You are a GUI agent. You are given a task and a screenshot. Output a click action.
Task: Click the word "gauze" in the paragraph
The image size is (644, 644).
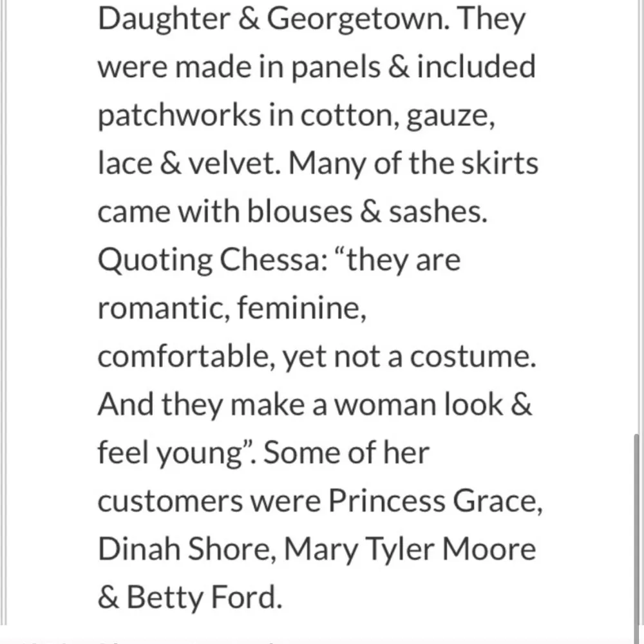449,117
